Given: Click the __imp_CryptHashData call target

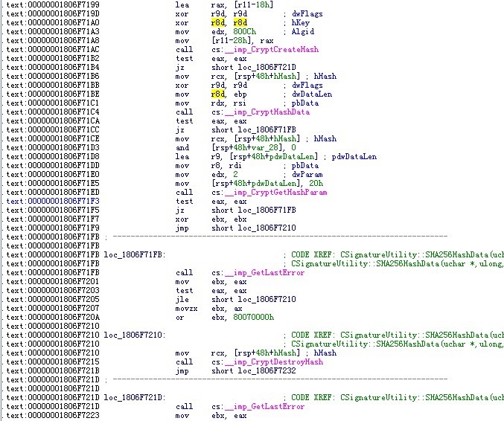Looking at the screenshot, I should [267, 112].
